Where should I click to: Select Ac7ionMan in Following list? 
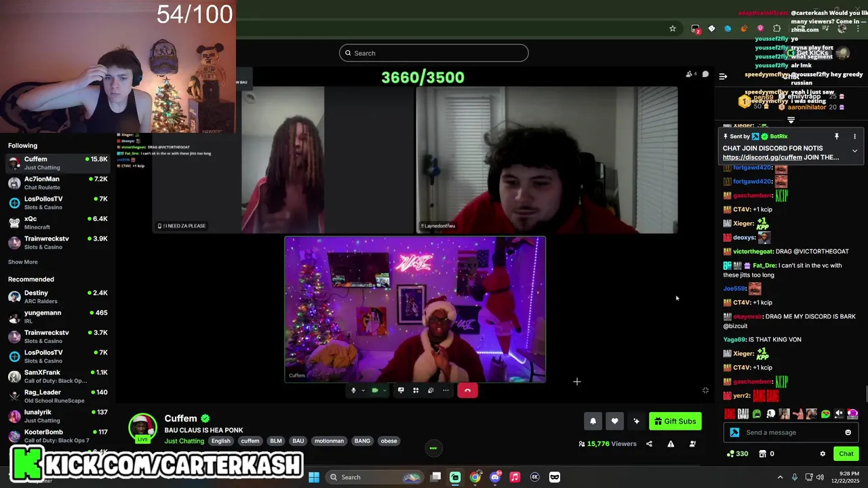[x=58, y=183]
